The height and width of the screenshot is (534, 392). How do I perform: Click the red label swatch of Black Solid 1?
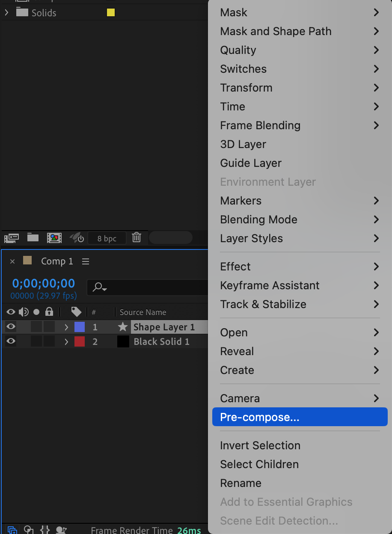tap(80, 341)
